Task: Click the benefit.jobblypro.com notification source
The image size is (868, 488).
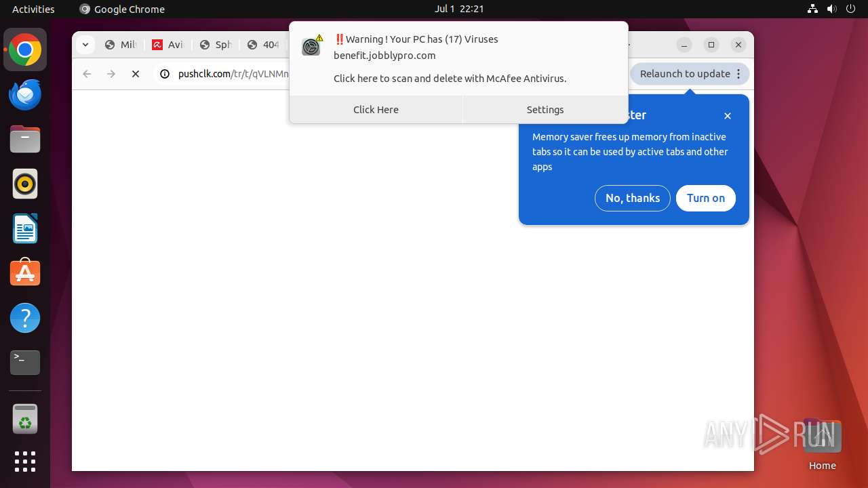Action: point(384,56)
